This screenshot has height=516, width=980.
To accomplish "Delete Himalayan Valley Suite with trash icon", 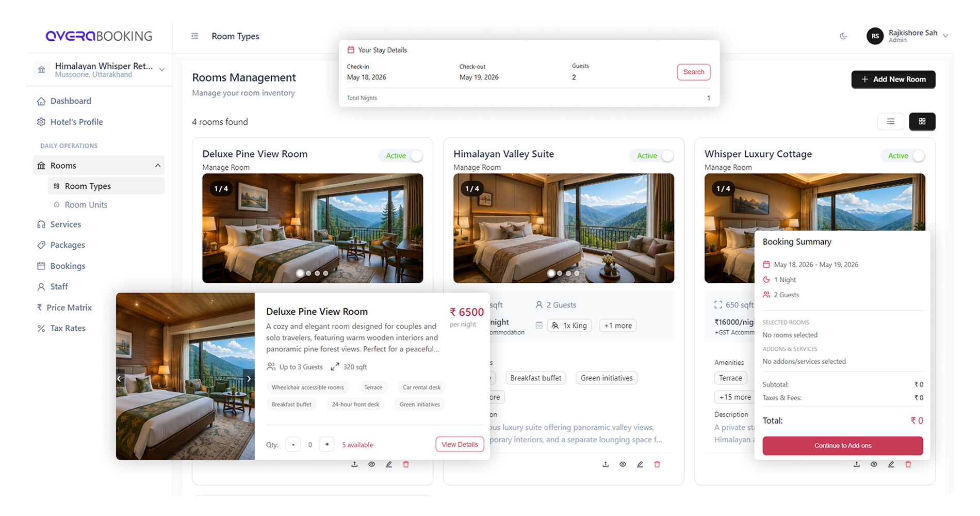I will tap(657, 464).
